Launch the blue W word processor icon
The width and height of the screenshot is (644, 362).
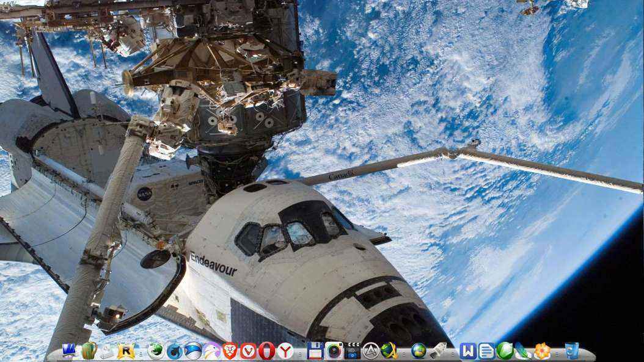pyautogui.click(x=468, y=352)
